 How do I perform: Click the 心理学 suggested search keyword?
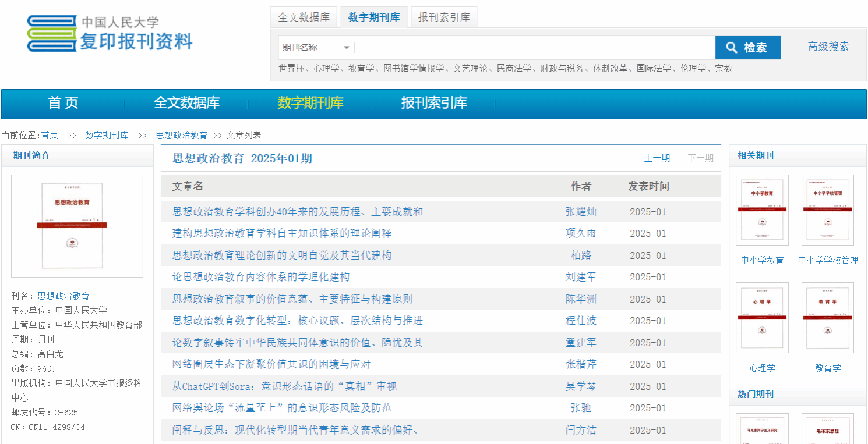(x=326, y=68)
